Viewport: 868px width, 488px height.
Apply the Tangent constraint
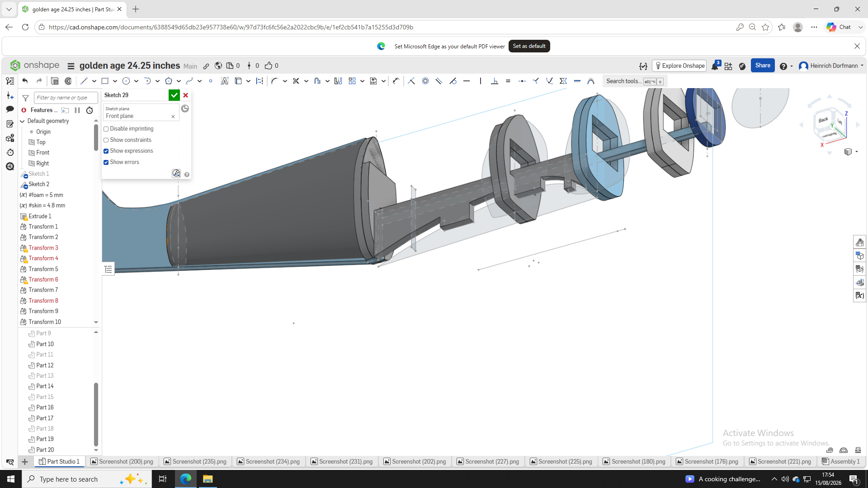point(453,81)
